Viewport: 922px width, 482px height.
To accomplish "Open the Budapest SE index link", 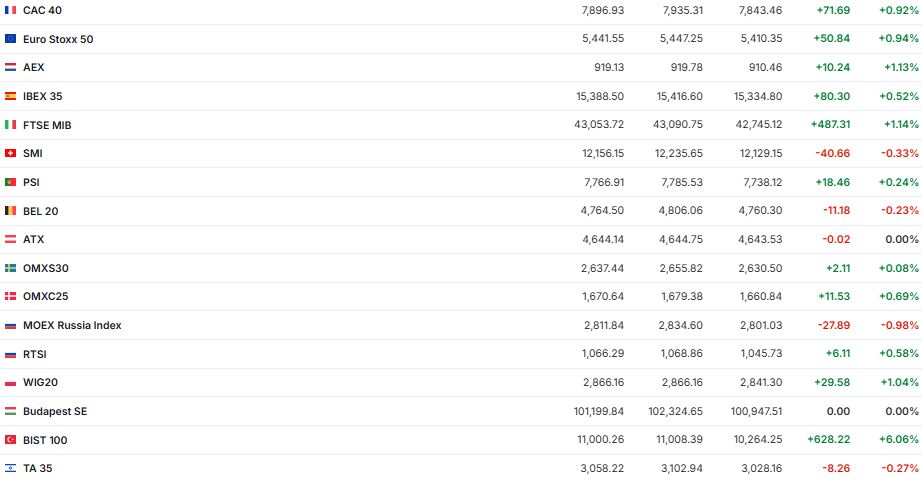I will (55, 411).
